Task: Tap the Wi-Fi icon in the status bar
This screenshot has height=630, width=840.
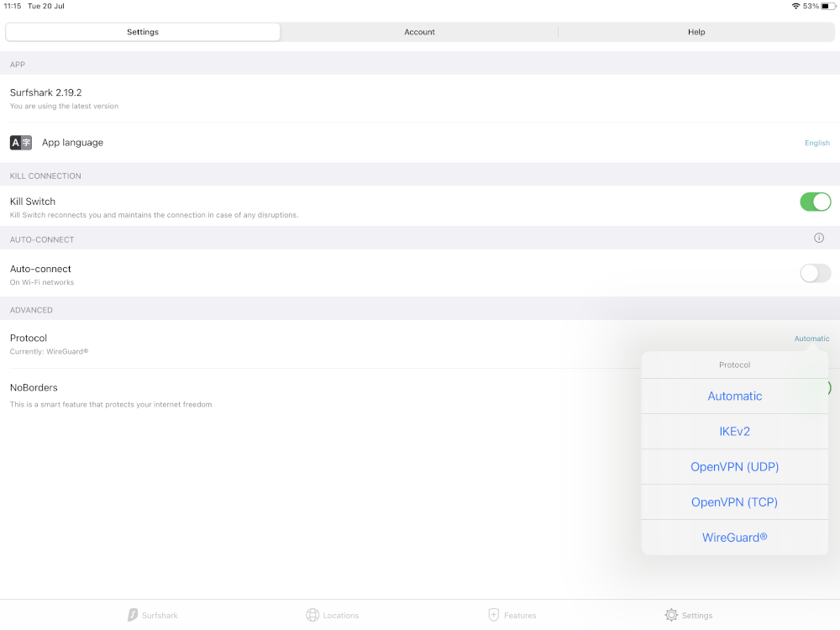Action: (797, 6)
